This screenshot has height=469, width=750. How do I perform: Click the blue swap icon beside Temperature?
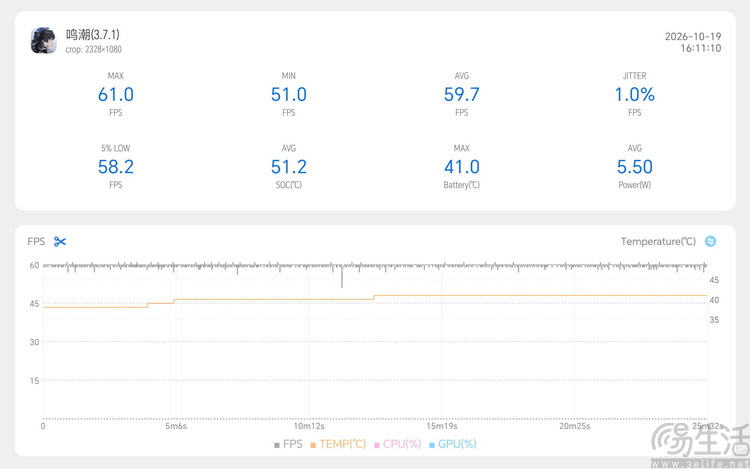pos(710,241)
